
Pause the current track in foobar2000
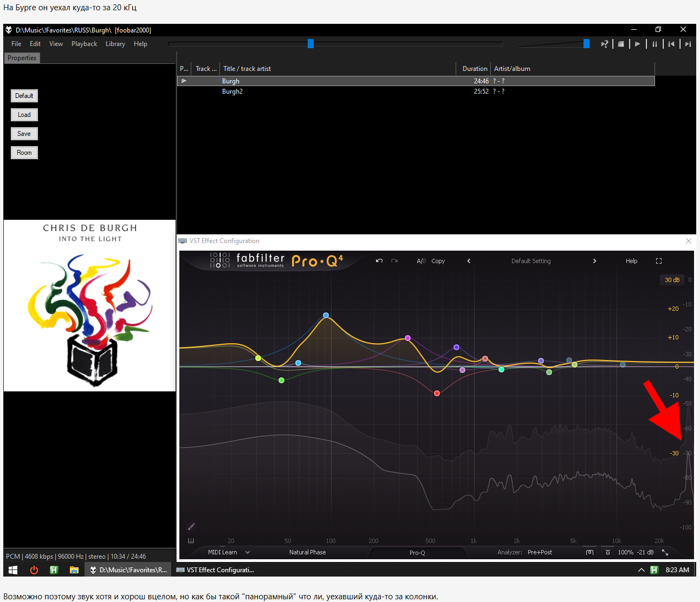[x=654, y=44]
